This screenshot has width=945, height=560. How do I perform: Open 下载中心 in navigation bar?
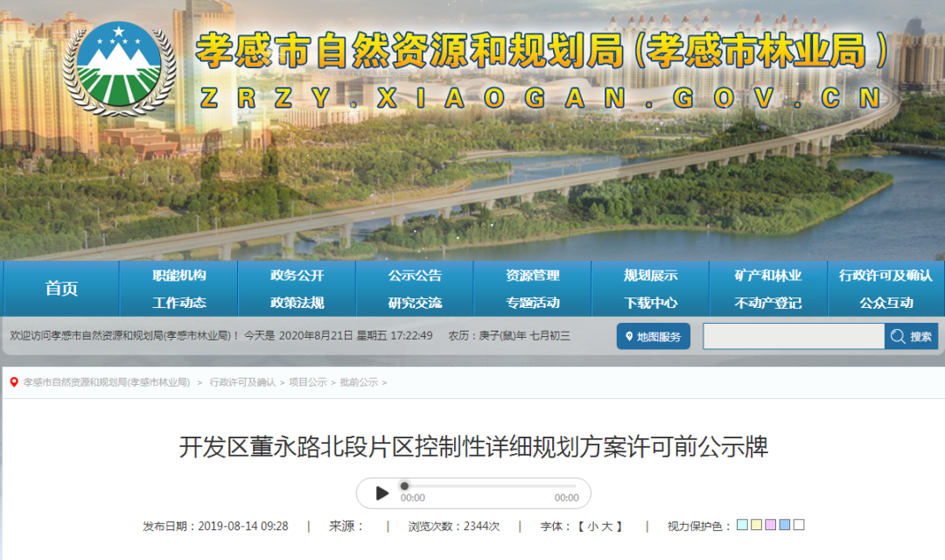click(x=650, y=303)
